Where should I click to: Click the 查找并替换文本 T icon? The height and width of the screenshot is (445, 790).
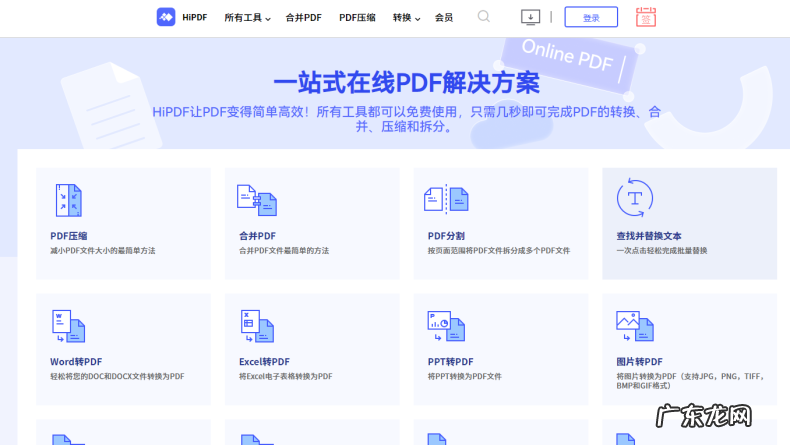[635, 198]
